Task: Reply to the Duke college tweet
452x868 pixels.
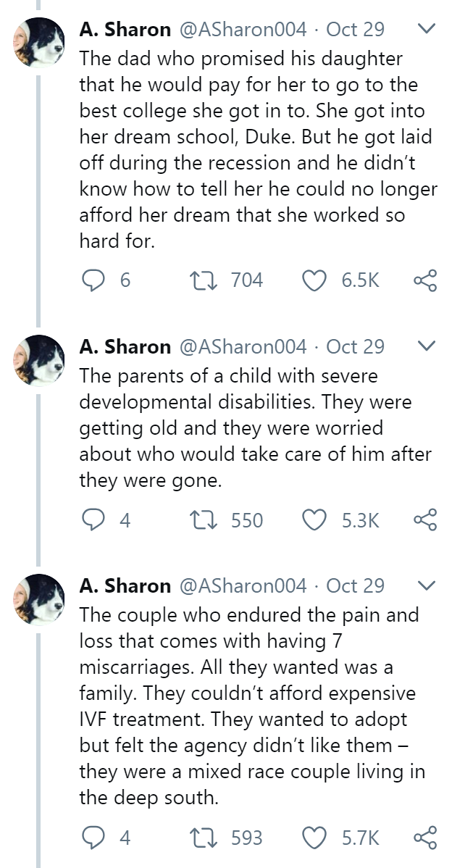Action: (x=93, y=280)
